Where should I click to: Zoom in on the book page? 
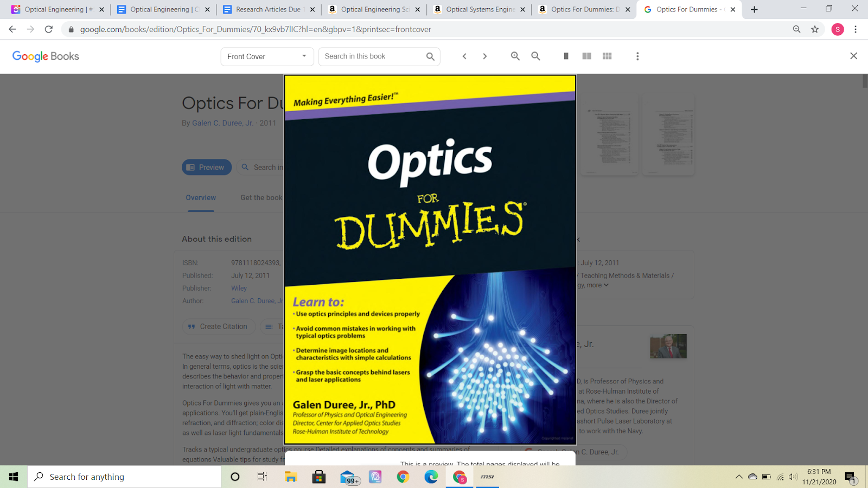[515, 56]
